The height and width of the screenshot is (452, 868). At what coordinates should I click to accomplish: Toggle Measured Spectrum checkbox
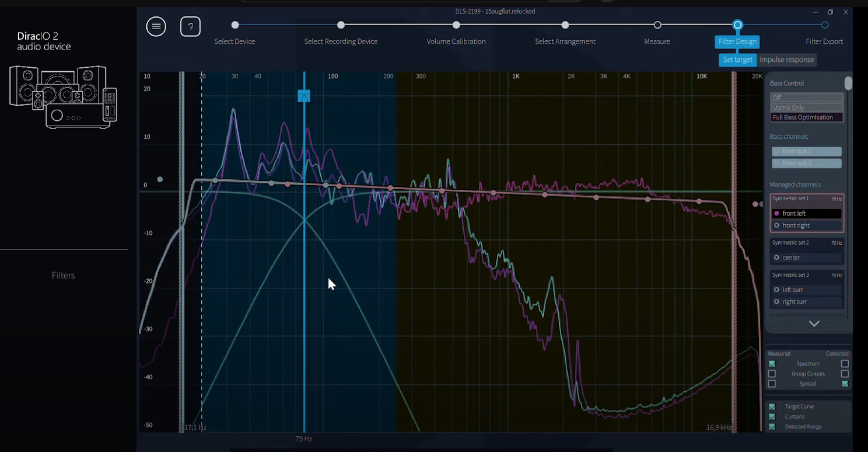pos(772,364)
